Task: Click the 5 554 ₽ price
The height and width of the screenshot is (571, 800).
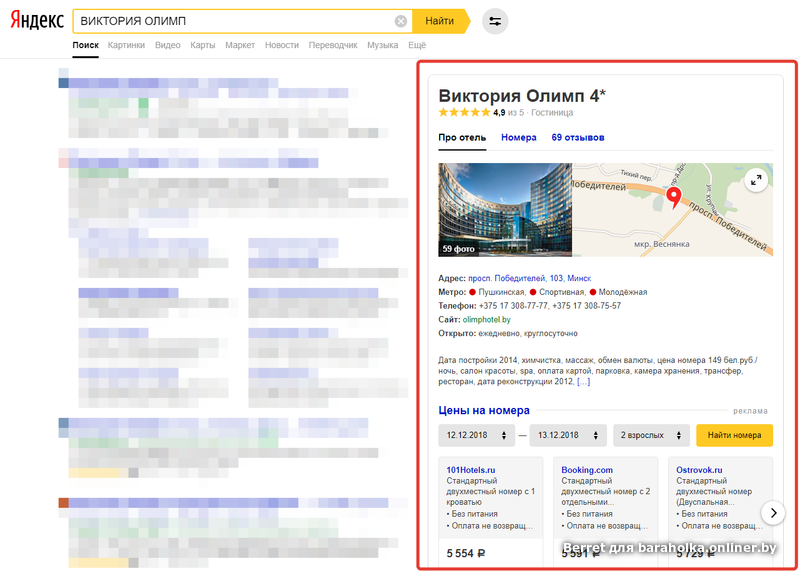Action: (x=465, y=553)
